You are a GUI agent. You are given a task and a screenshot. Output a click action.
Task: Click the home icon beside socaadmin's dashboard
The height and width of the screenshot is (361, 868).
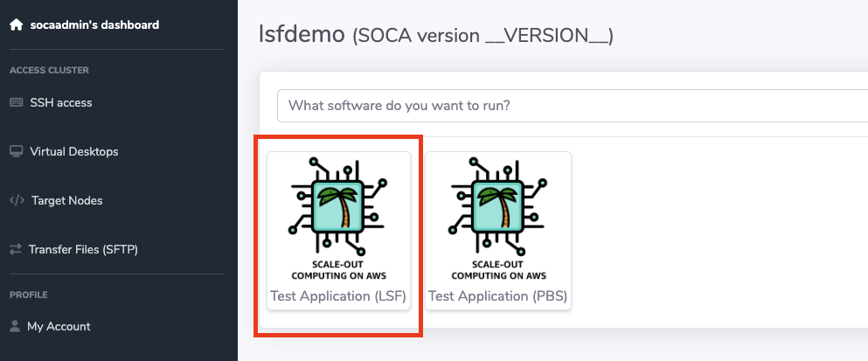point(16,25)
